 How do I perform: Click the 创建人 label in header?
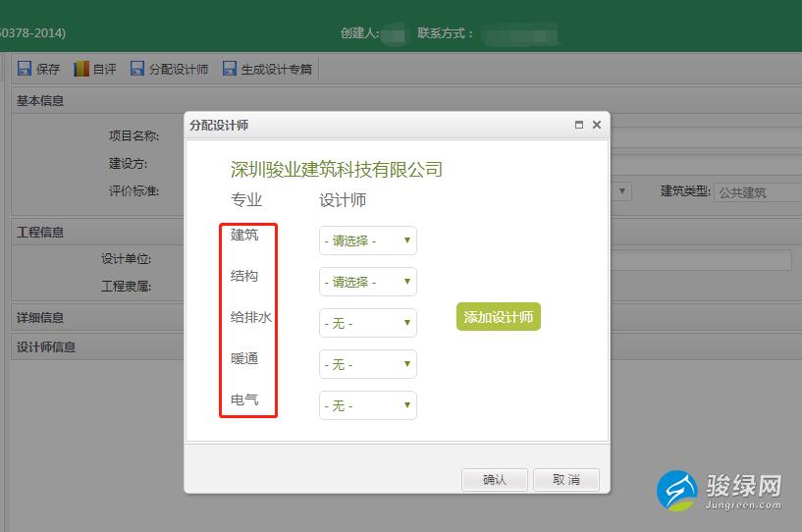[x=360, y=33]
